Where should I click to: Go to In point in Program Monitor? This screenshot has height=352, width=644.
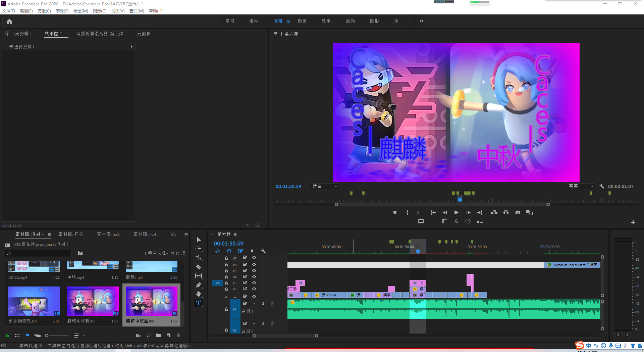tap(433, 212)
